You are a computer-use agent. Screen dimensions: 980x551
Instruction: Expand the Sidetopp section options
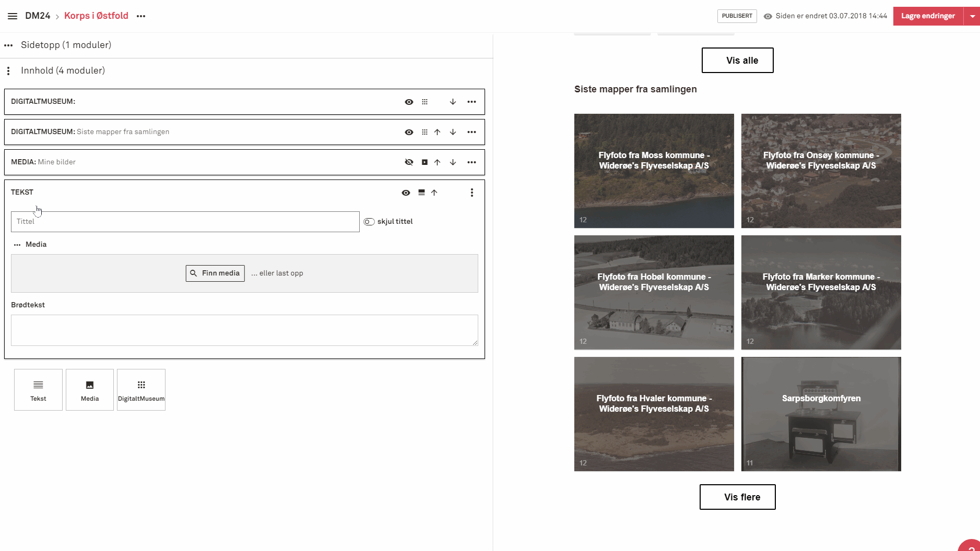8,45
